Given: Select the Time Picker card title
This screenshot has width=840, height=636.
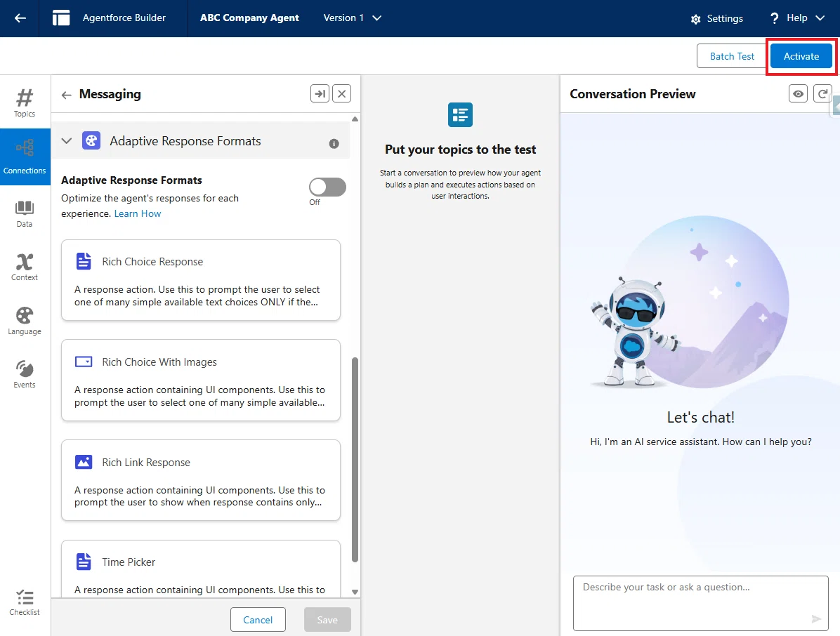Looking at the screenshot, I should tap(129, 562).
